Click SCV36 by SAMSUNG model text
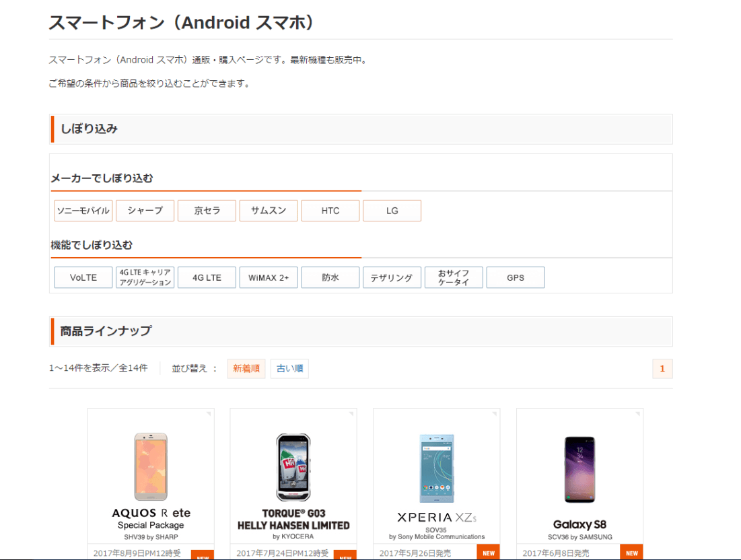741x560 pixels. [580, 537]
